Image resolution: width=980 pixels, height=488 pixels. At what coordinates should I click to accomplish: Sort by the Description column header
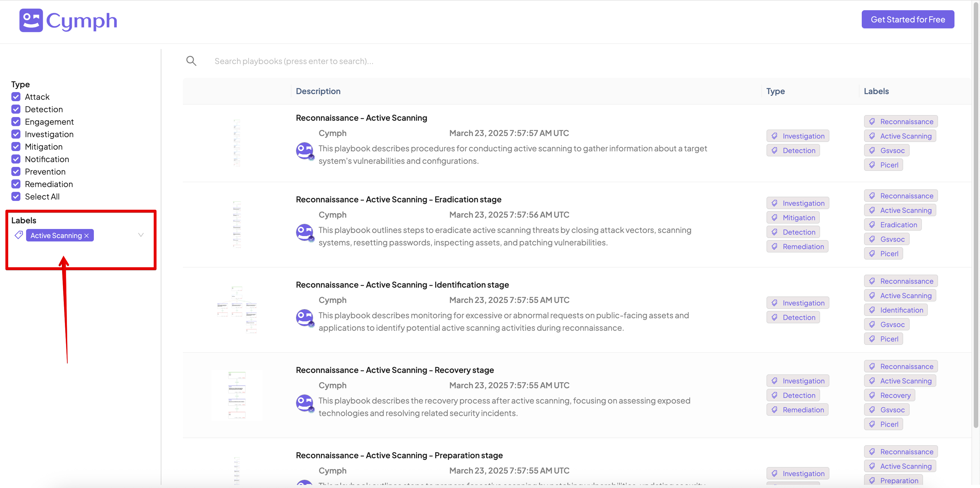(318, 91)
